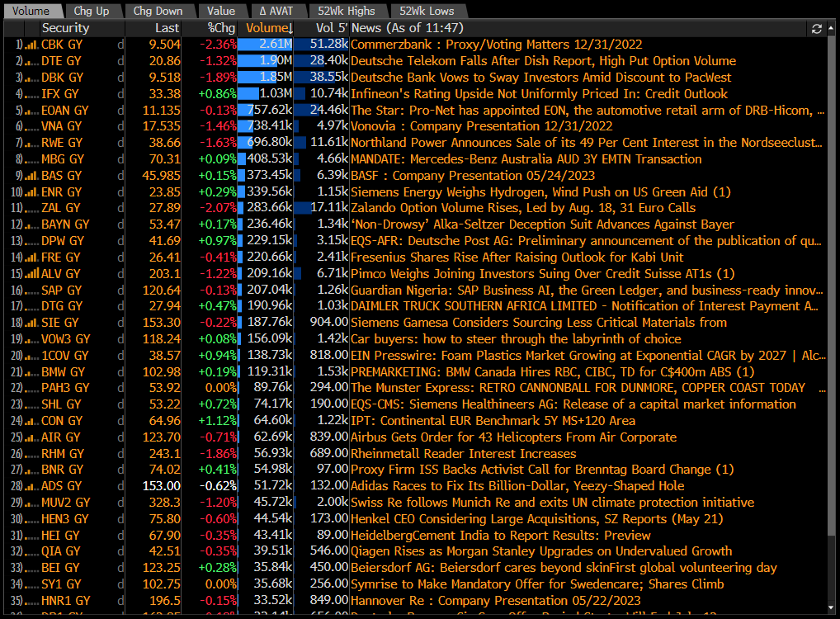Click the chart icon for MBG GY

click(x=31, y=160)
